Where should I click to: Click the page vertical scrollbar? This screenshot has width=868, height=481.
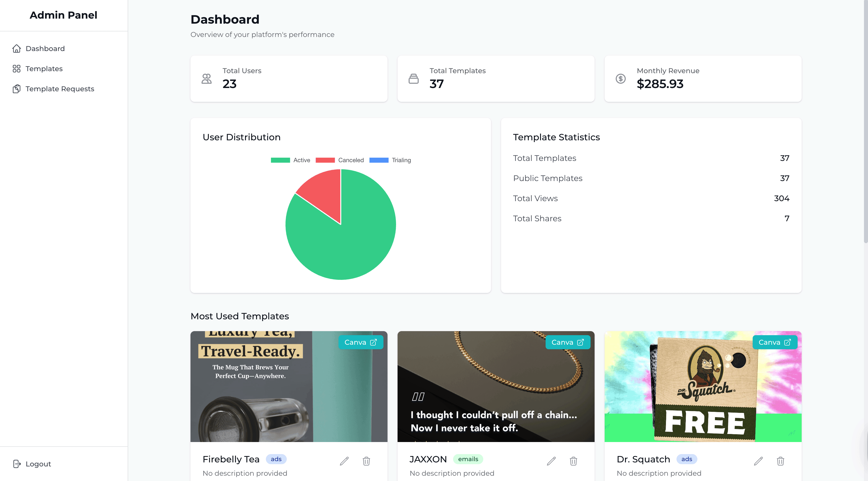866,121
